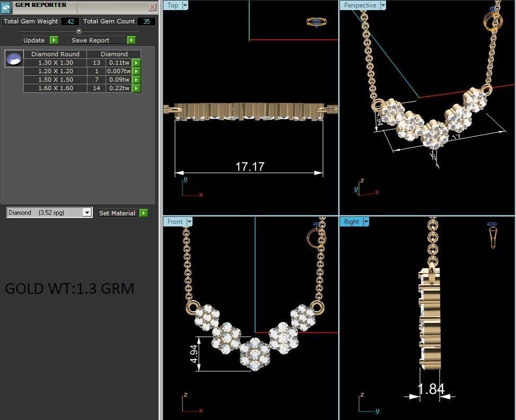Click the Set Material button
516x420 pixels.
click(117, 213)
